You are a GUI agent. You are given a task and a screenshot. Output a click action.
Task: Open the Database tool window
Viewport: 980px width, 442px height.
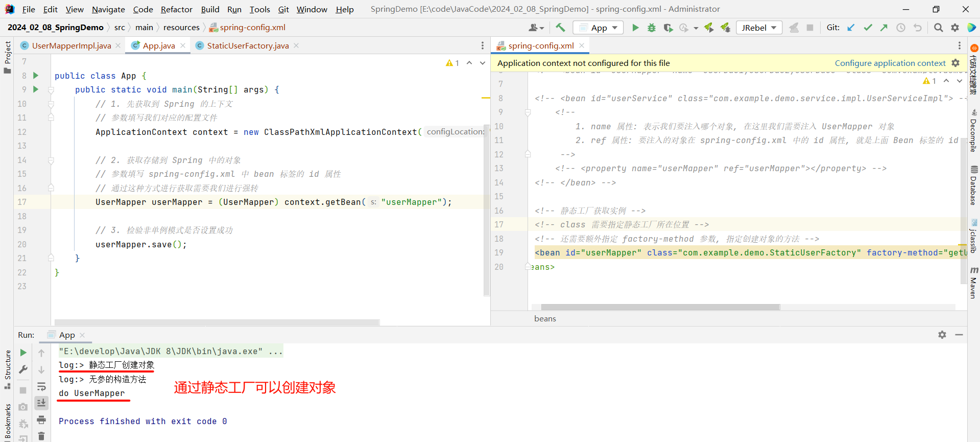coord(974,185)
